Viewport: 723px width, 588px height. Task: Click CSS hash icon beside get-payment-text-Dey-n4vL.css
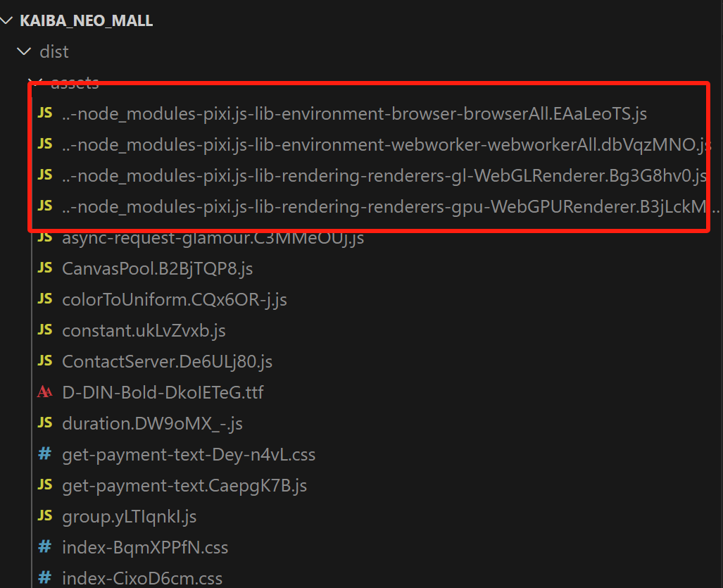pyautogui.click(x=44, y=454)
